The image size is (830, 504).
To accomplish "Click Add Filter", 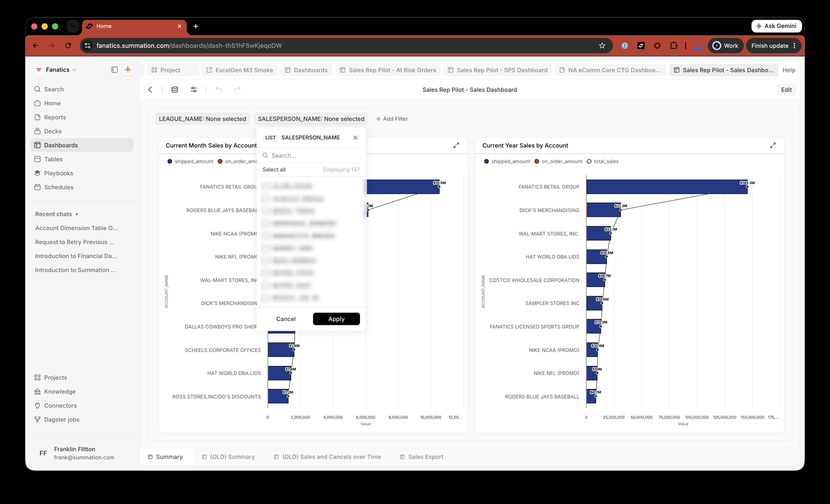I will click(x=392, y=119).
